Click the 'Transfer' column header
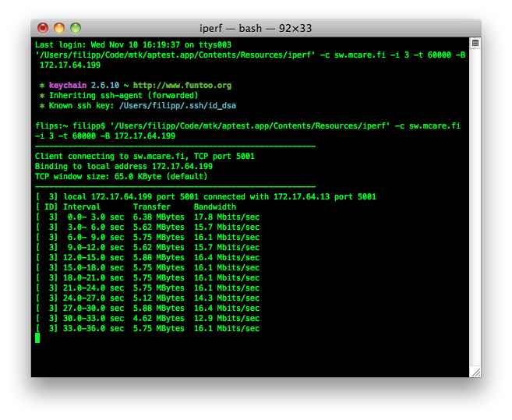 pyautogui.click(x=152, y=207)
